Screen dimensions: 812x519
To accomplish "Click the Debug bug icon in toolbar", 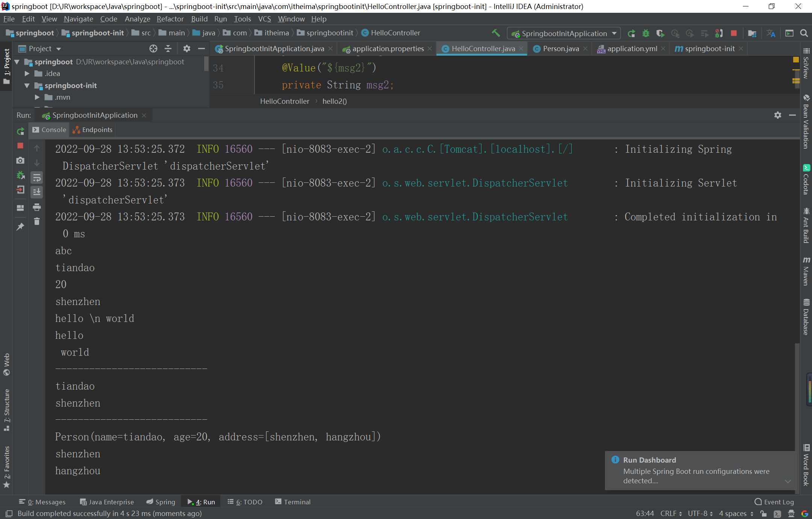I will [645, 33].
